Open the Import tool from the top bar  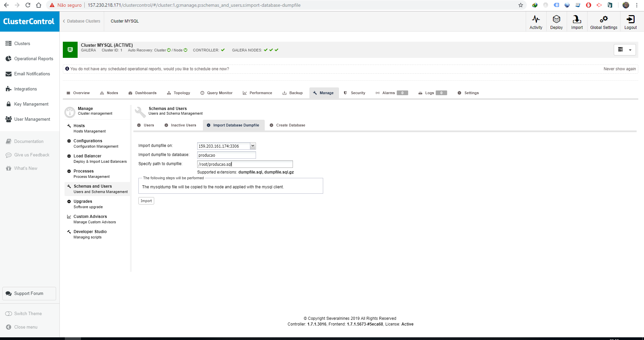click(x=576, y=21)
